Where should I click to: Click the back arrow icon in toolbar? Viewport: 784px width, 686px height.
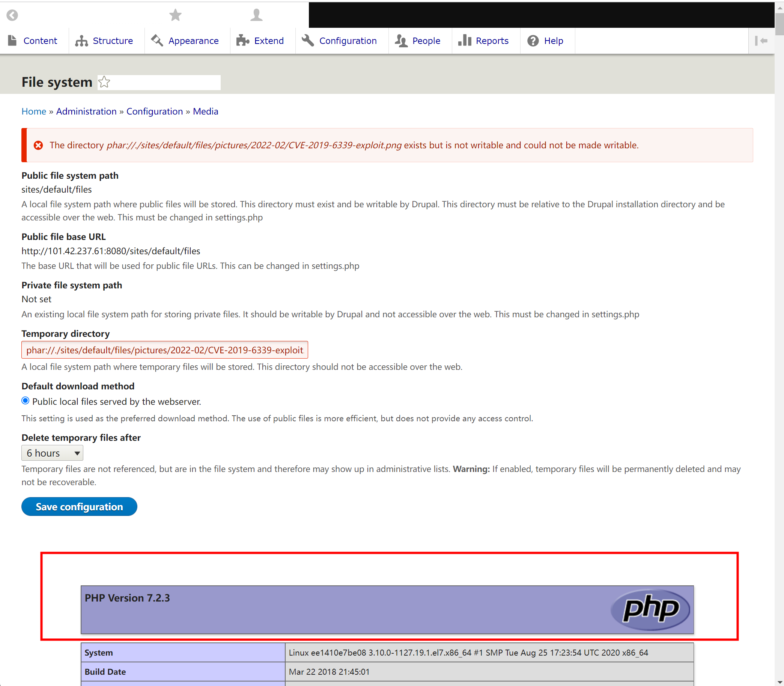pyautogui.click(x=12, y=15)
